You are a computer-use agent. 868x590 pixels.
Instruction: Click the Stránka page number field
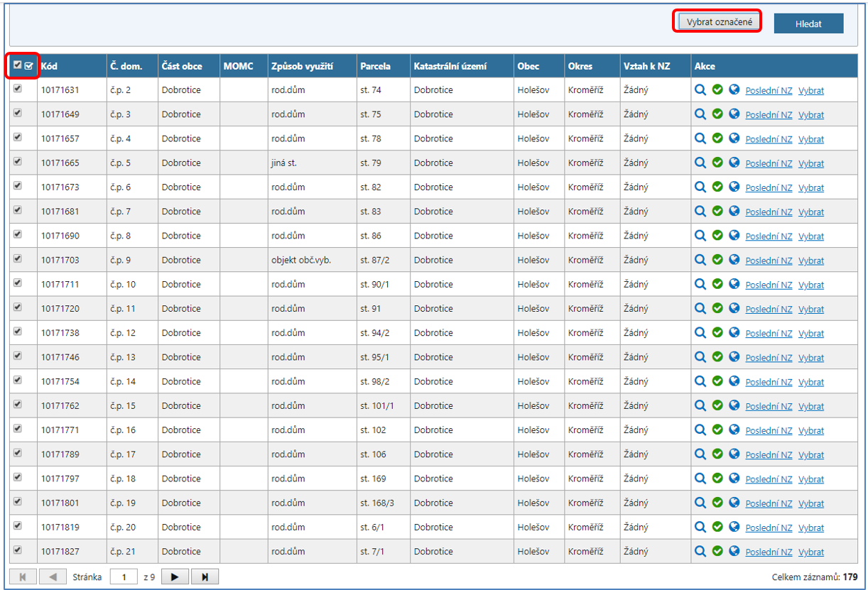click(x=123, y=577)
